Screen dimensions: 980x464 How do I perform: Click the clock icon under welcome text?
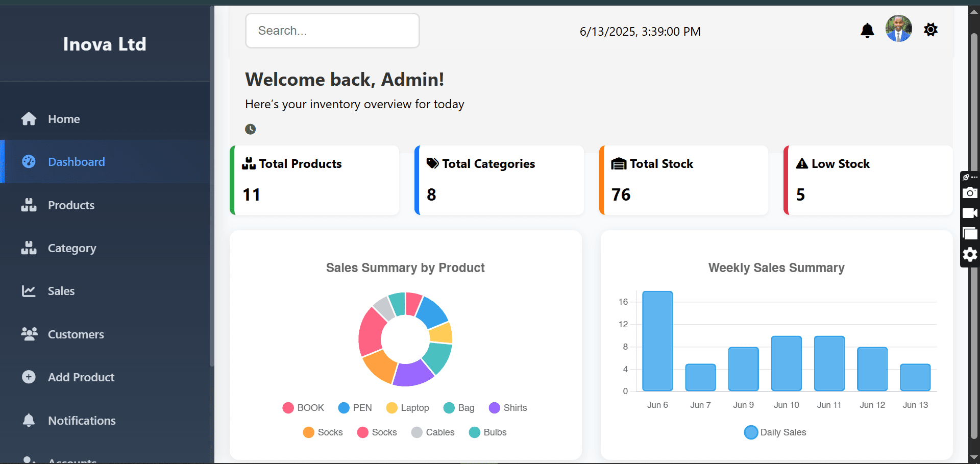point(250,129)
